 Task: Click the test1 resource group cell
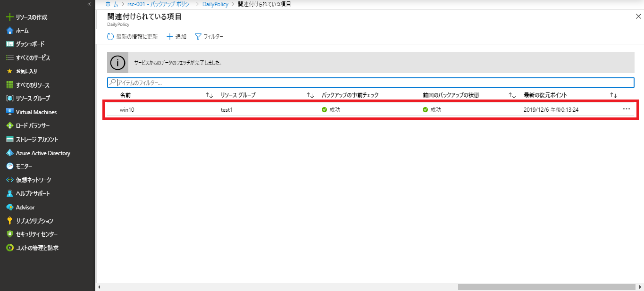pyautogui.click(x=227, y=109)
